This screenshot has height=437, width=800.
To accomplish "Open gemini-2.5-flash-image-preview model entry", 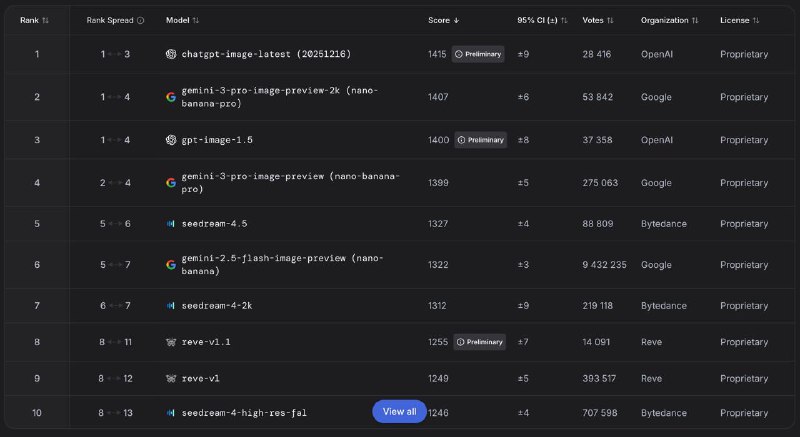I will [282, 265].
